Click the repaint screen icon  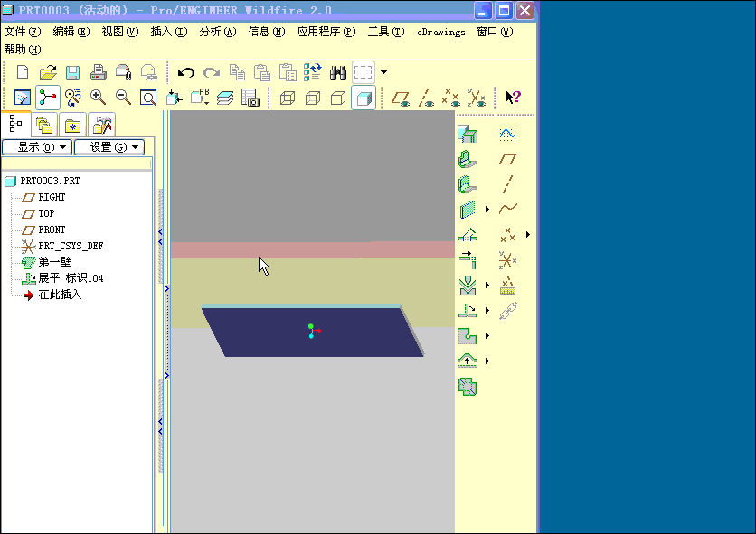pyautogui.click(x=23, y=98)
